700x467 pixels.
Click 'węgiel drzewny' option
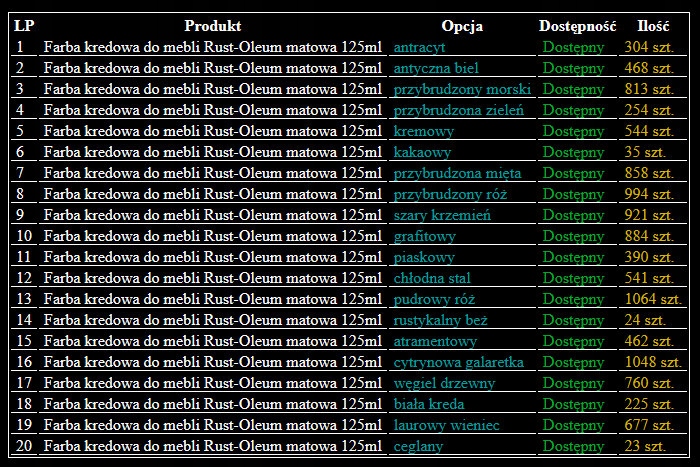point(444,383)
